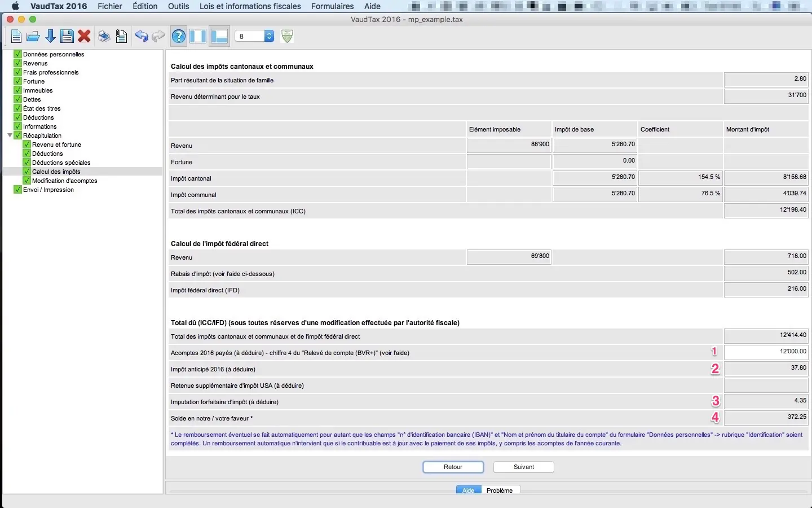
Task: Open Modification d'acomptes page
Action: [65, 181]
